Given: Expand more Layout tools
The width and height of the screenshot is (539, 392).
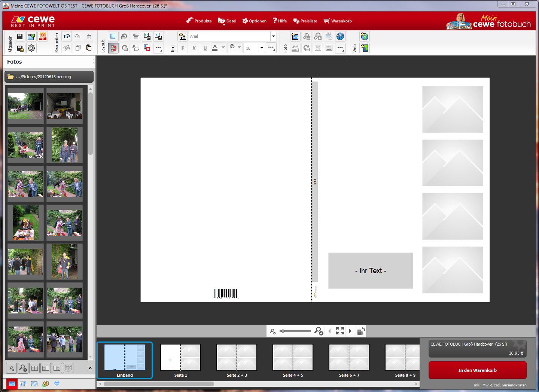Looking at the screenshot, I should (158, 48).
